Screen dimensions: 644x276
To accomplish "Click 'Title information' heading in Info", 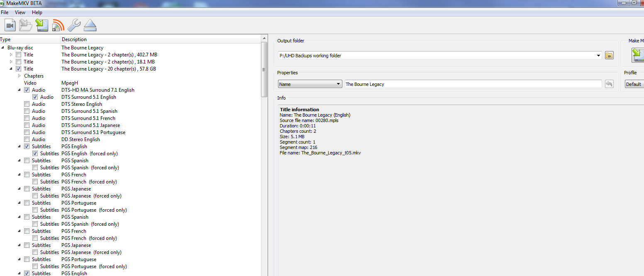I will coord(300,110).
